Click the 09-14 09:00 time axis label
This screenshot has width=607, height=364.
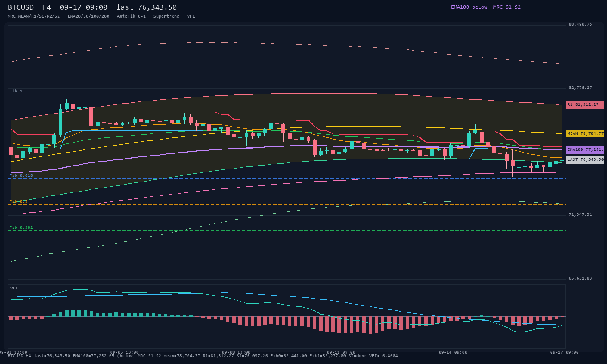tap(453, 353)
